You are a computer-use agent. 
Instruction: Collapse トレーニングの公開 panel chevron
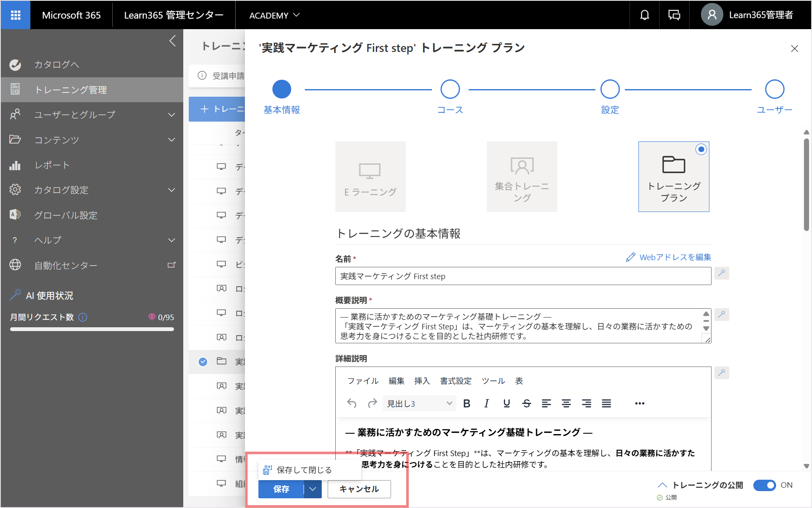[x=663, y=485]
